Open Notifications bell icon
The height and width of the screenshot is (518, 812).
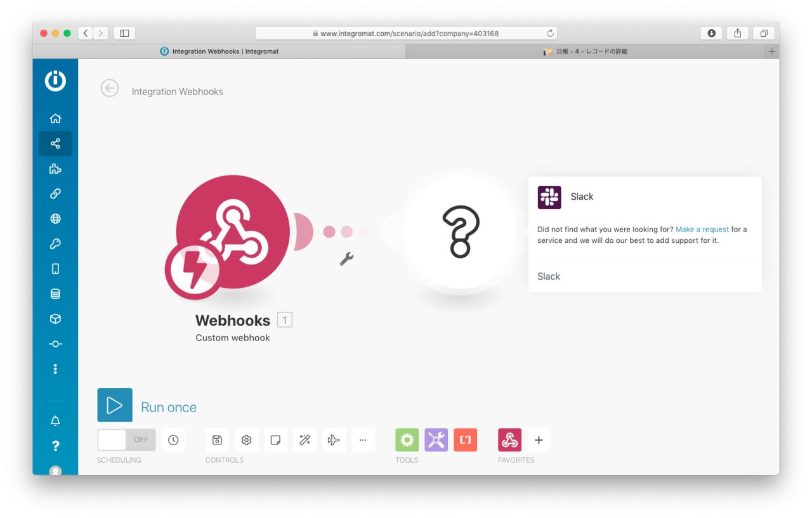coord(55,421)
